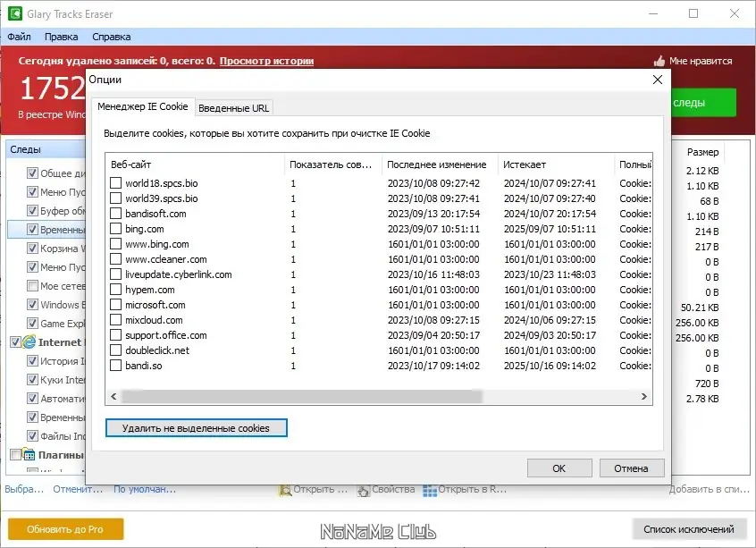Click the По умолчан... link
756x548 pixels.
(145, 489)
